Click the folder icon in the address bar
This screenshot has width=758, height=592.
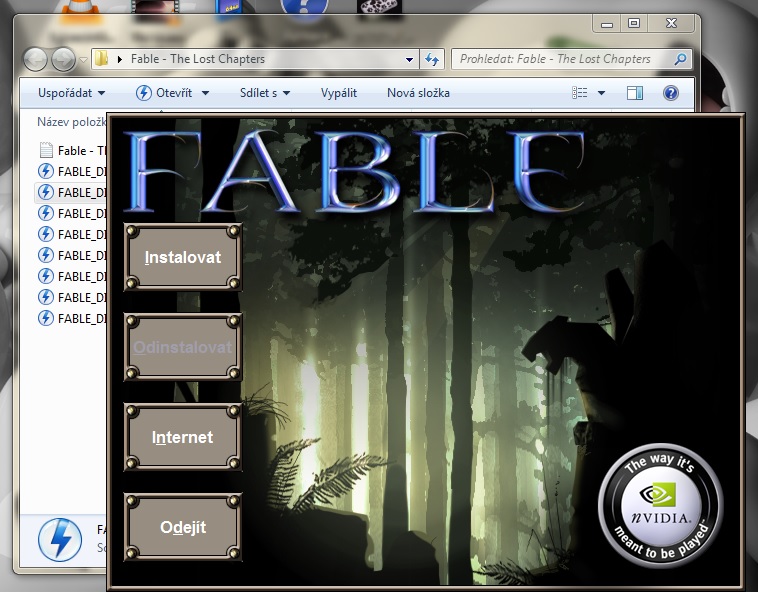(102, 59)
